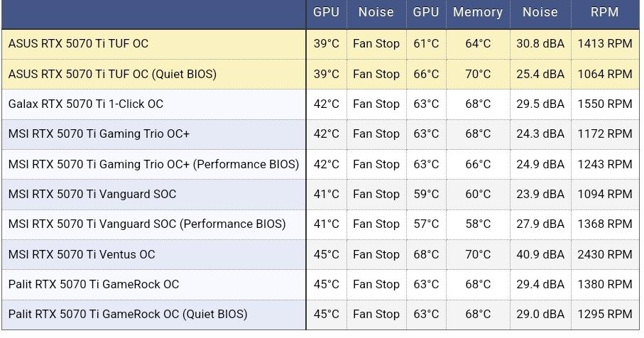Click the Memory column header
Viewport: 644px width, 338px height.
477,12
